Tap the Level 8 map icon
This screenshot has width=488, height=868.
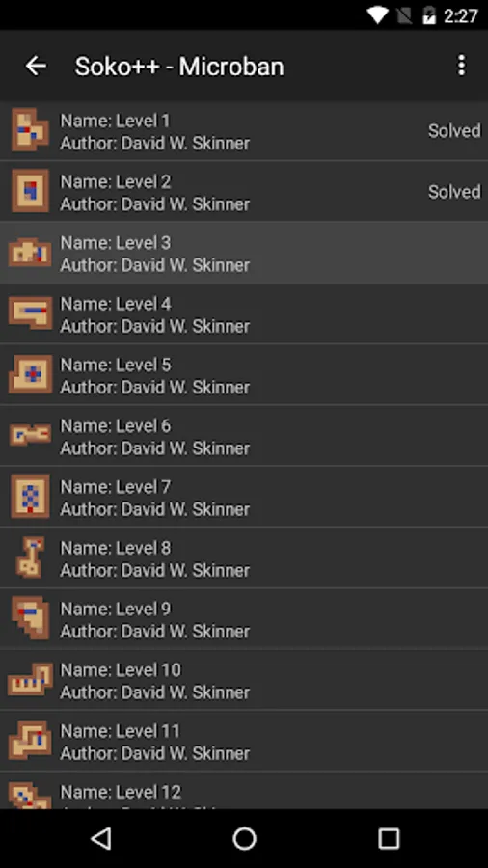pyautogui.click(x=31, y=557)
